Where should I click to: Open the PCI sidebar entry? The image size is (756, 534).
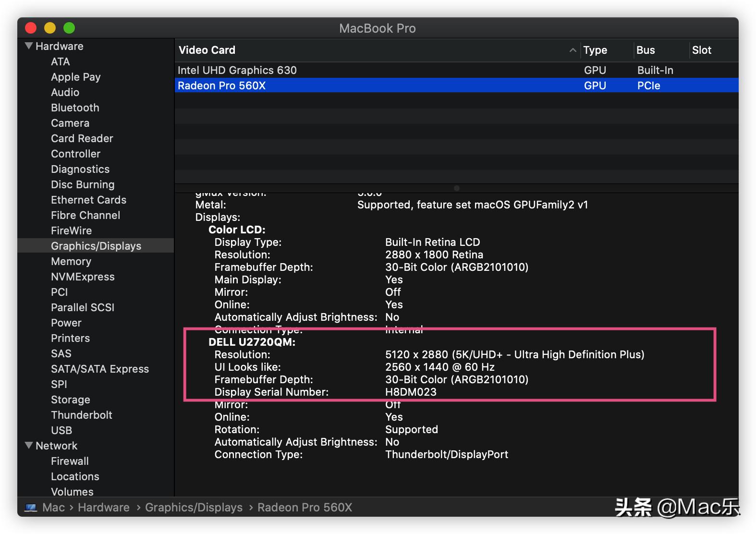[60, 292]
